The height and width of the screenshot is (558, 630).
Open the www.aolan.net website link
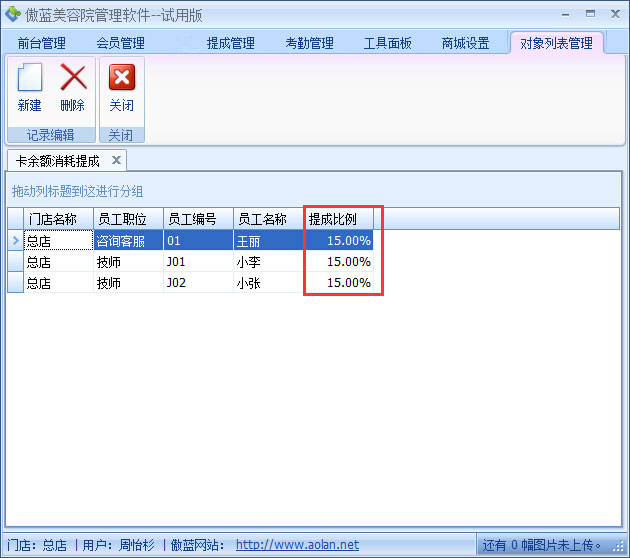point(297,545)
